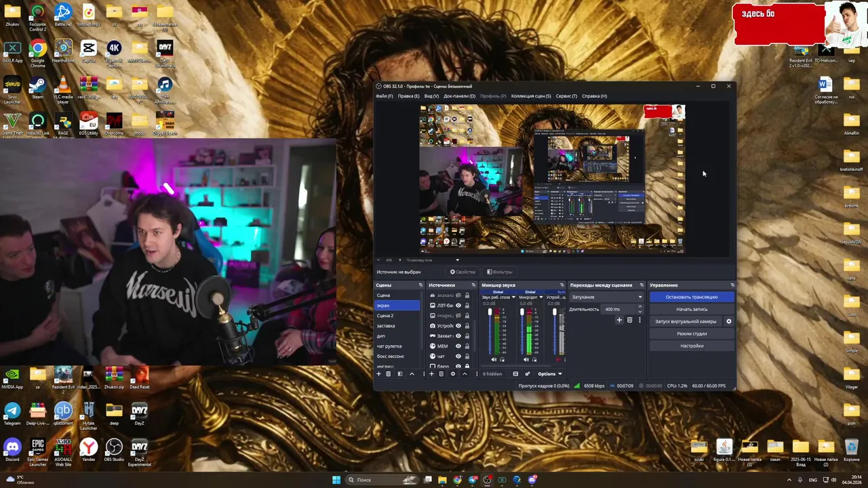Image resolution: width=868 pixels, height=488 pixels.
Task: Launch Hearthstone desktop icon
Action: [x=63, y=52]
